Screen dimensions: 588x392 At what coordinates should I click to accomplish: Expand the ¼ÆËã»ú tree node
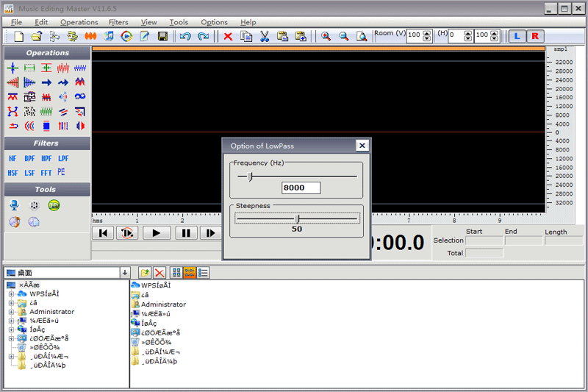11,321
